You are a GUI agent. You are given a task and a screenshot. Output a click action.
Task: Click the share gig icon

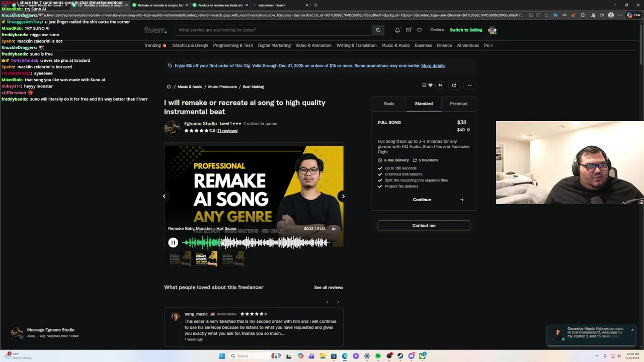pyautogui.click(x=454, y=85)
